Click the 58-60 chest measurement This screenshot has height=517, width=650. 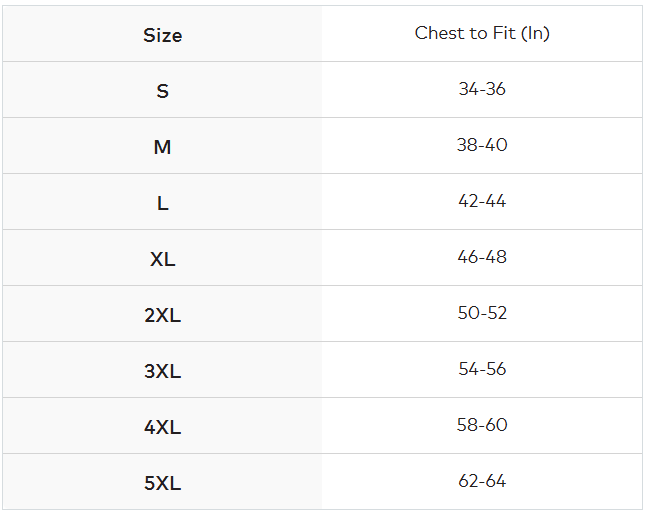482,425
